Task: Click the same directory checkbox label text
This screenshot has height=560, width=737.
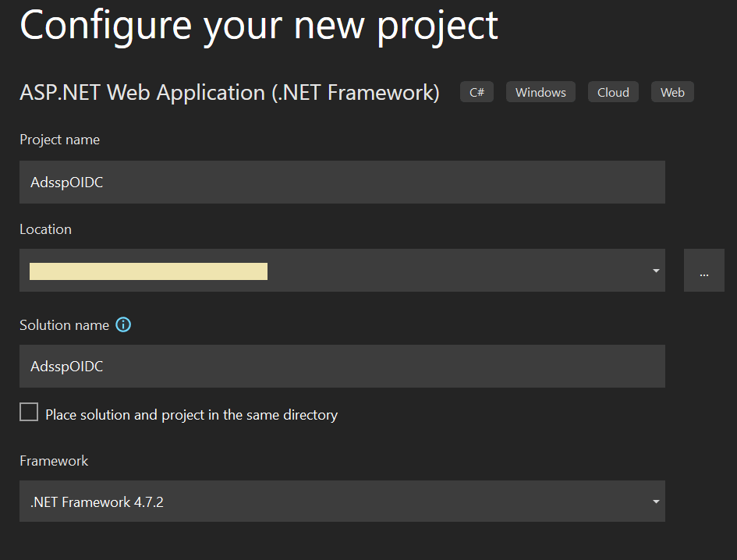Action: coord(191,415)
